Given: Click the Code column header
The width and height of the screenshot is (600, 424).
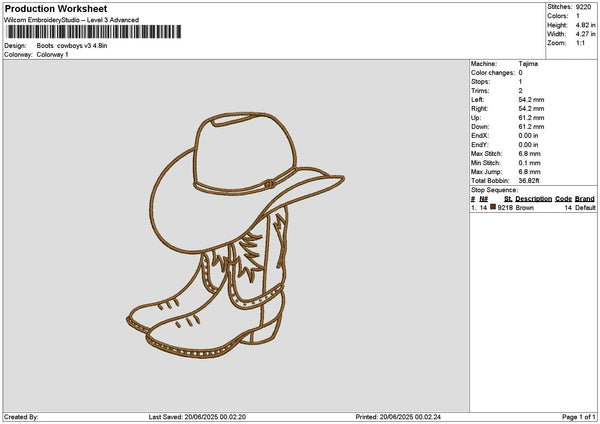Looking at the screenshot, I should click(563, 198).
